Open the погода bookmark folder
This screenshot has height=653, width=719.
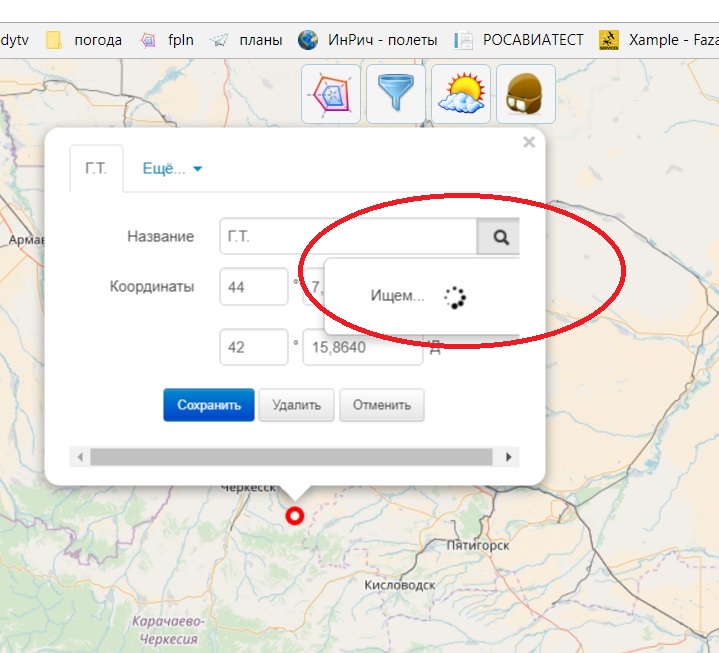[85, 40]
